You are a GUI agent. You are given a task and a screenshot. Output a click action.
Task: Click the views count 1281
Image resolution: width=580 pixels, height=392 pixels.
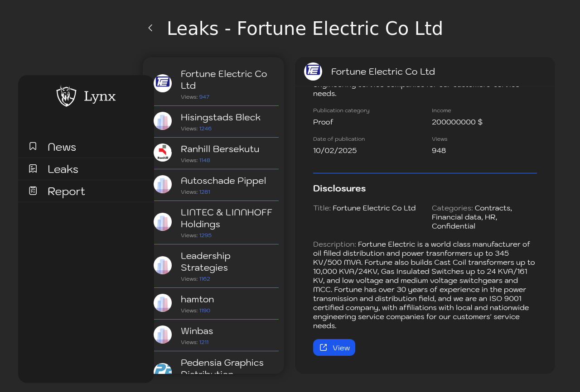205,192
